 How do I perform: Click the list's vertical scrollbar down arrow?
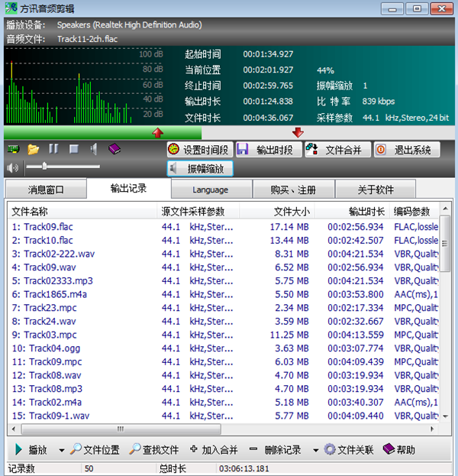tap(445, 416)
